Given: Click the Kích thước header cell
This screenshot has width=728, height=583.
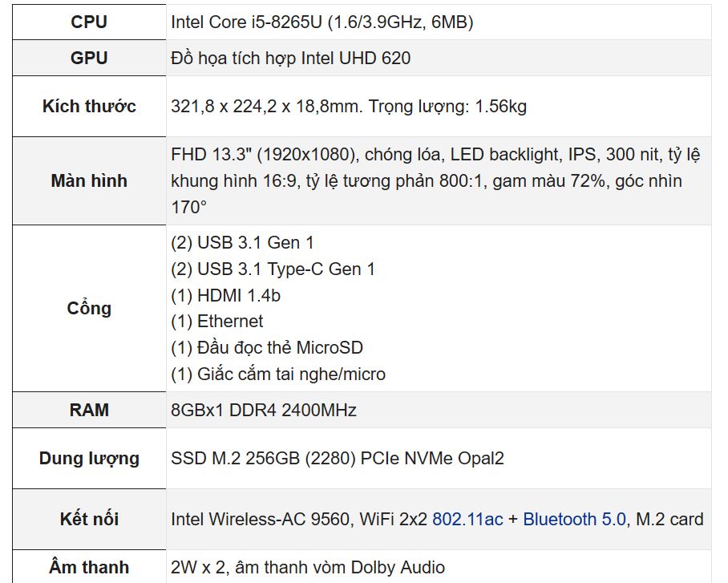Looking at the screenshot, I should [89, 107].
